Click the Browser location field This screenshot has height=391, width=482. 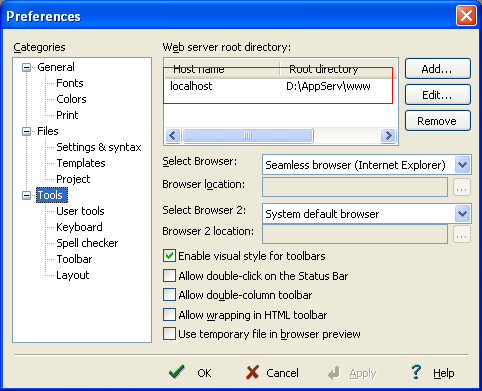[355, 187]
